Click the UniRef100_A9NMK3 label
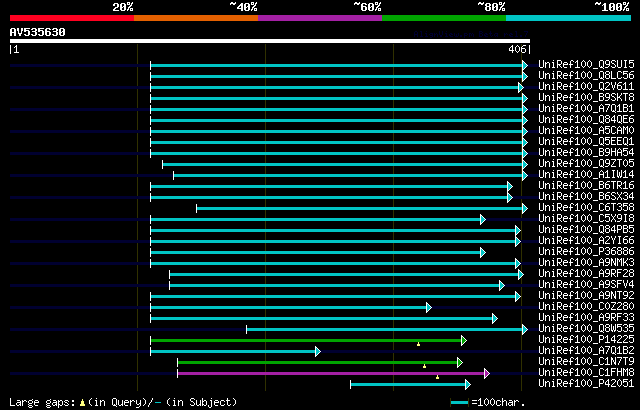Image resolution: width=640 pixels, height=410 pixels. tap(586, 263)
